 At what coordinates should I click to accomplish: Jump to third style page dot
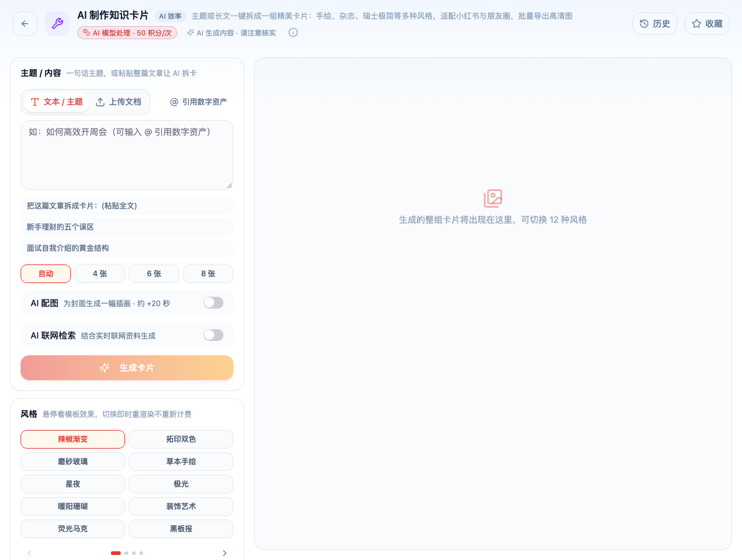[x=134, y=553]
